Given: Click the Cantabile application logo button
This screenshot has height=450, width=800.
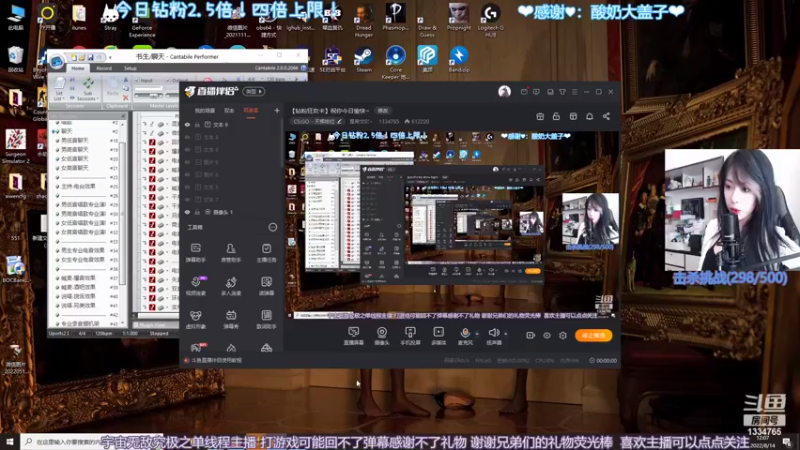Looking at the screenshot, I should coord(57,62).
